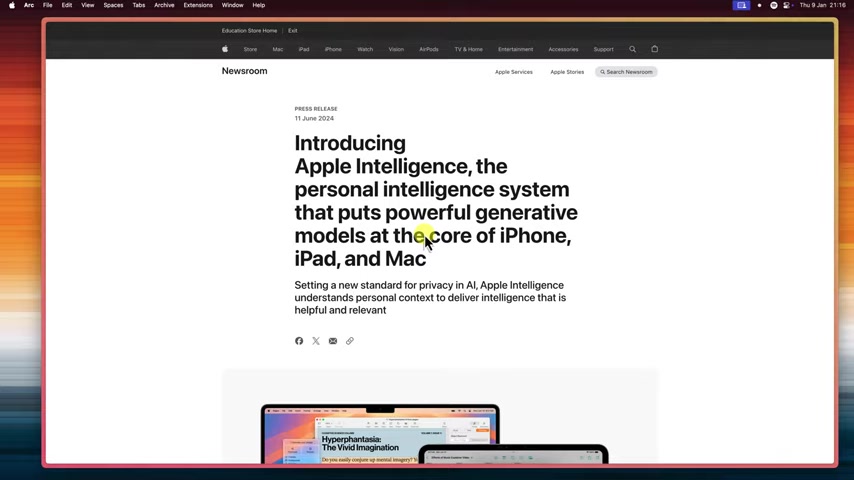This screenshot has width=854, height=480.
Task: Open the Mac section in the Apple nav
Action: [278, 50]
